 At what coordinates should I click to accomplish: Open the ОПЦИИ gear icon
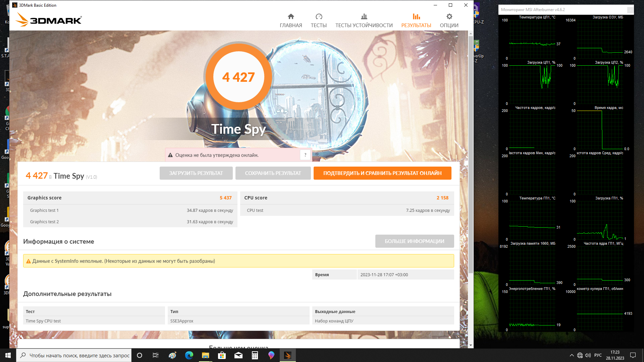point(449,17)
